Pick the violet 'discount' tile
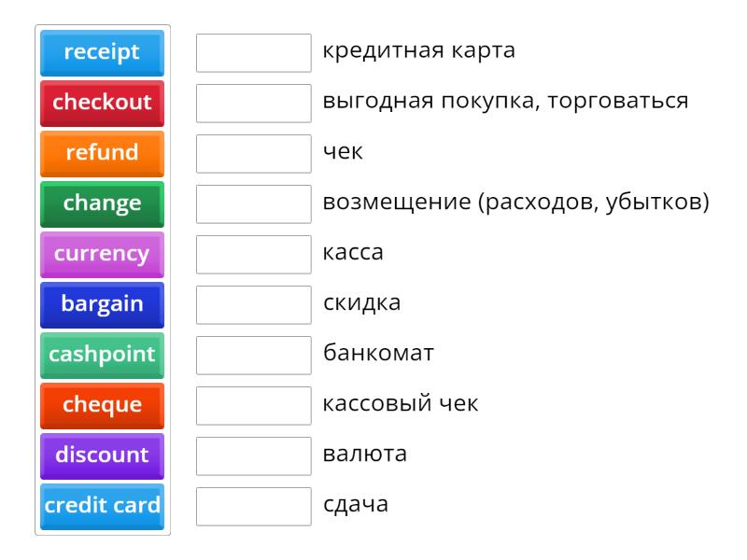This screenshot has width=747, height=560. (102, 455)
